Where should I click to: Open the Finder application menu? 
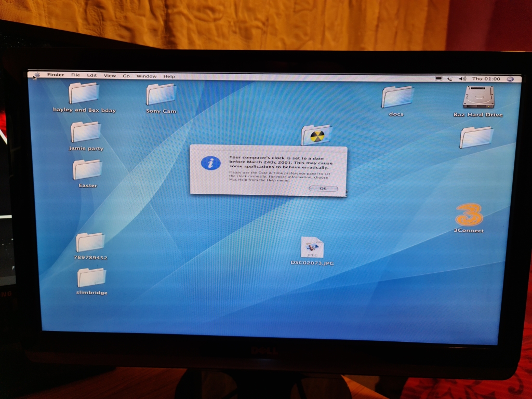click(56, 75)
